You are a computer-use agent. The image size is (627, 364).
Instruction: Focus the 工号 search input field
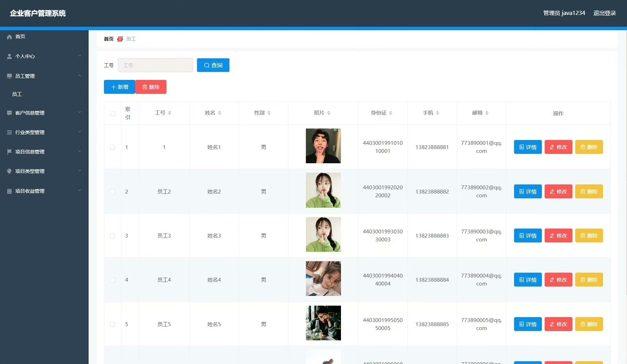[x=155, y=65]
